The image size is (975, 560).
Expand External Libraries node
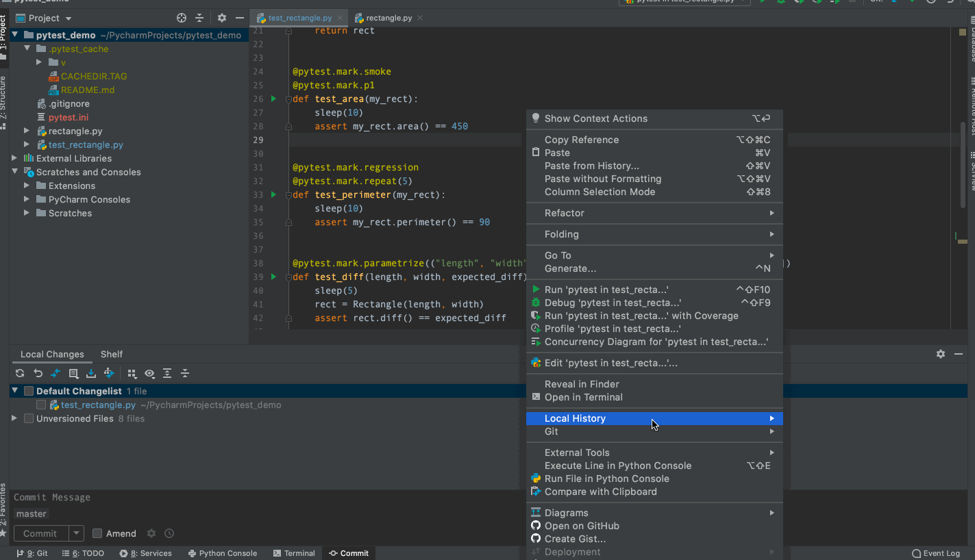[14, 158]
